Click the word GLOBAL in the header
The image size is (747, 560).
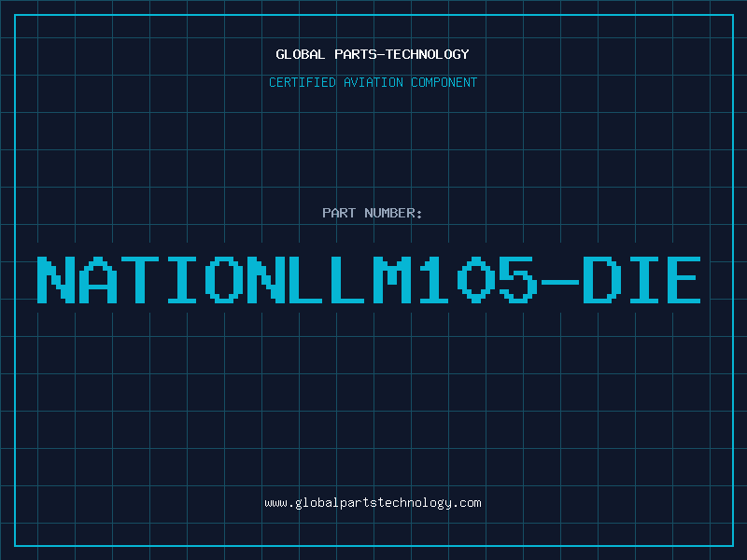coord(301,54)
